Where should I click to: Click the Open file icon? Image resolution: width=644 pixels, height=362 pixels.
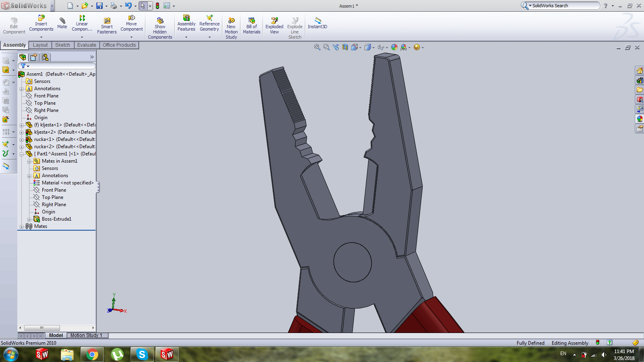(x=85, y=6)
